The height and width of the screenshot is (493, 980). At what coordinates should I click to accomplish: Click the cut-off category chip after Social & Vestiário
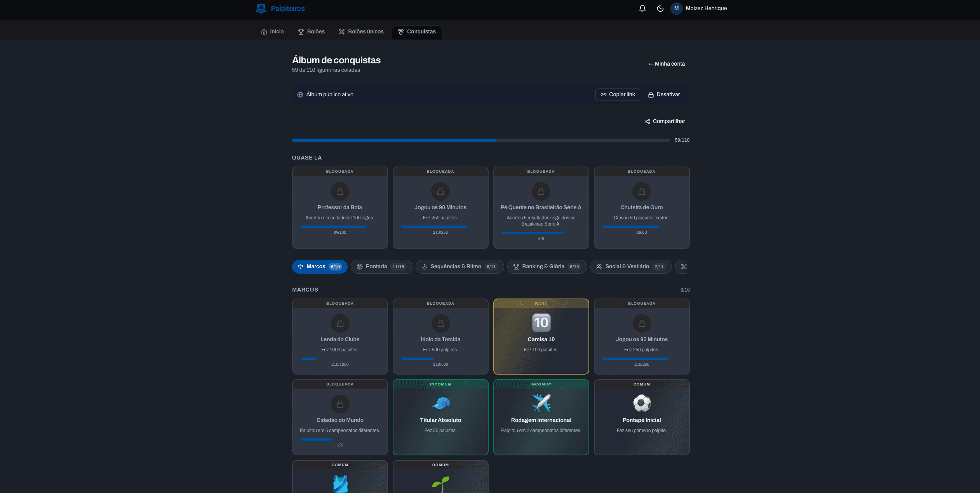(683, 267)
